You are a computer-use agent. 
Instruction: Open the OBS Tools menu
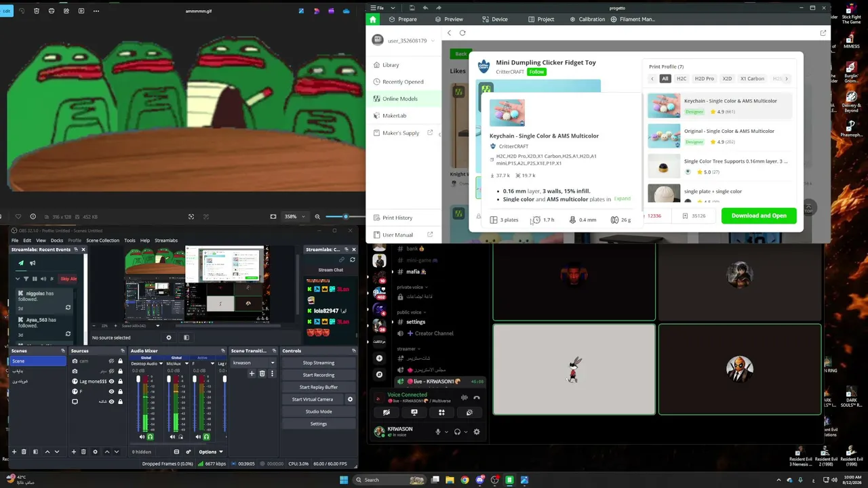(130, 240)
